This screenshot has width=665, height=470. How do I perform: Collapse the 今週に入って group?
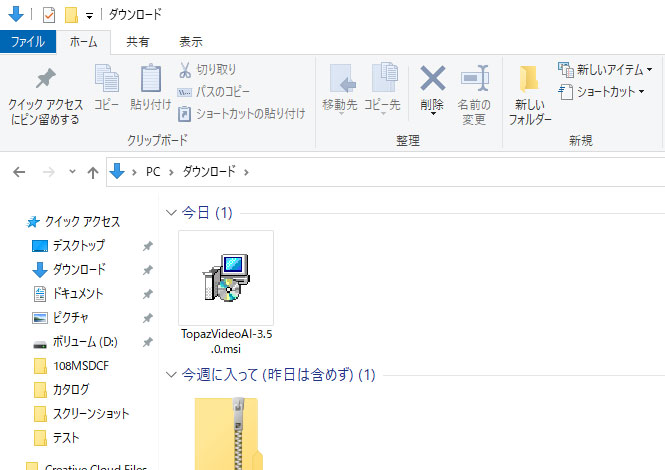pyautogui.click(x=171, y=376)
